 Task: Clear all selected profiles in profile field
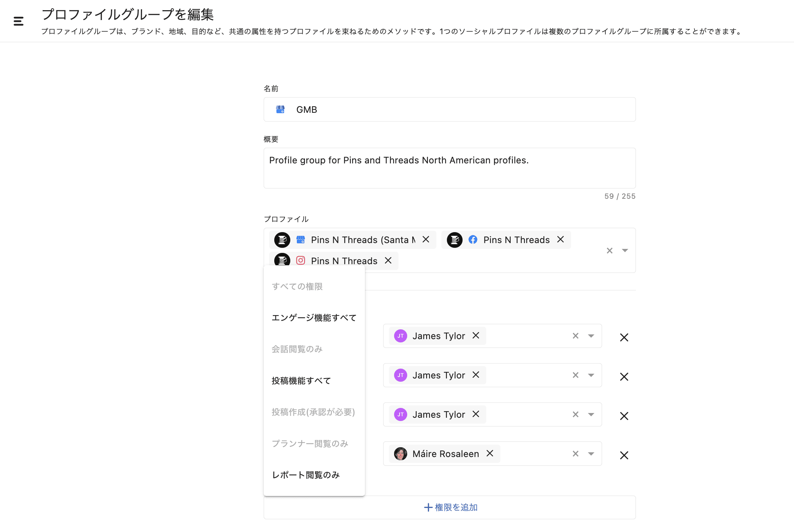pos(610,251)
